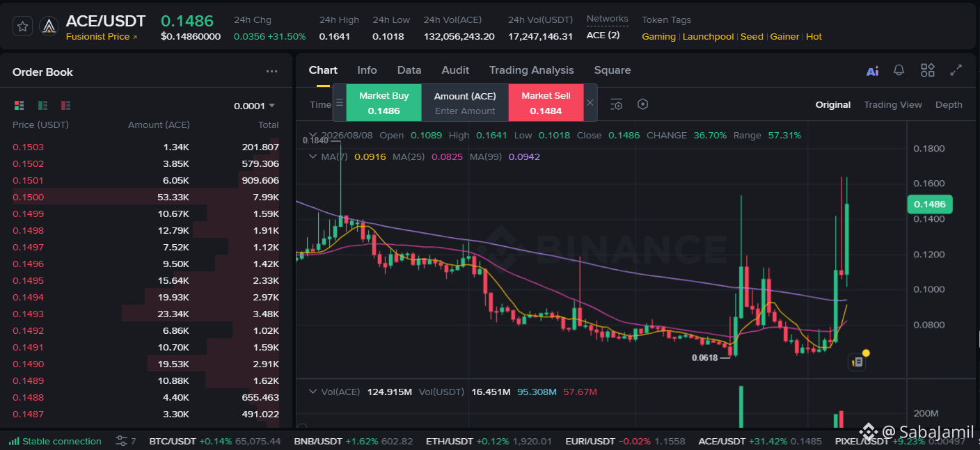Open the Square tab
Viewport: 980px width, 450px height.
(x=612, y=70)
